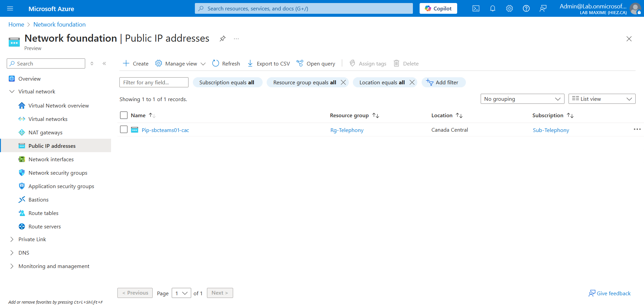Go to Route tables in sidebar
Viewport: 644px width, 306px height.
43,213
